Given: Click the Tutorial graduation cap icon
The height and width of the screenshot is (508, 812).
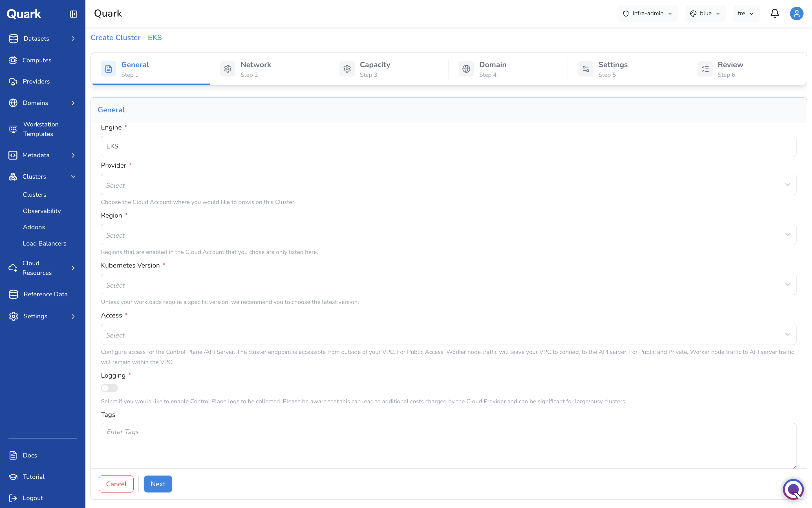Looking at the screenshot, I should click(13, 477).
